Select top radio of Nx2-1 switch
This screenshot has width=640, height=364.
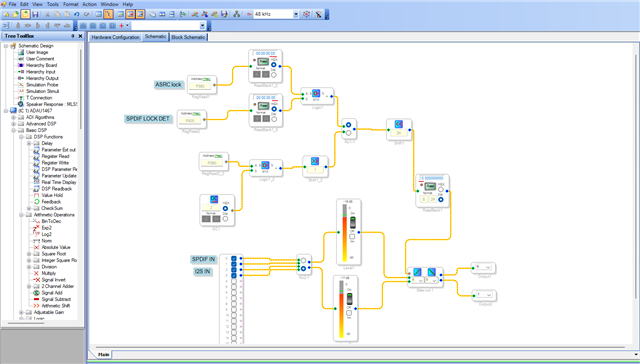[x=303, y=260]
